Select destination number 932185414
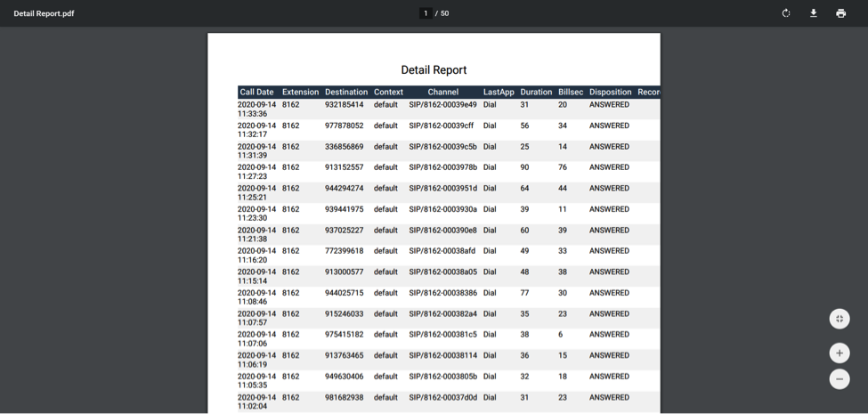868x414 pixels. (345, 104)
